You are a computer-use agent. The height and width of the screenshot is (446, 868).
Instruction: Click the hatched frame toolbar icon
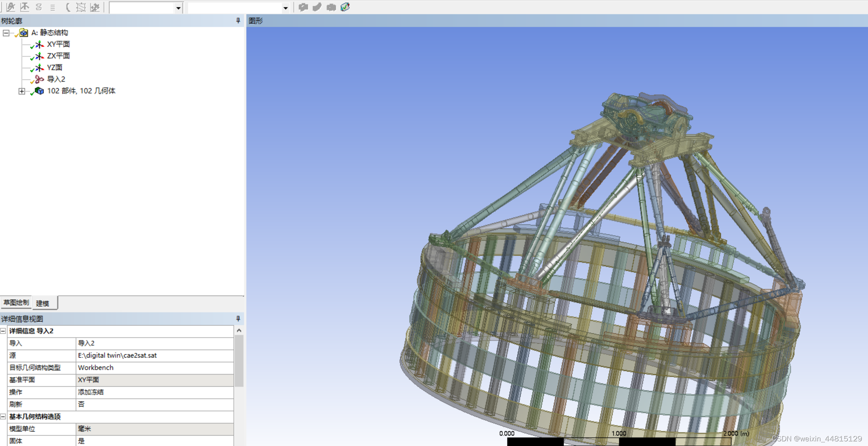81,7
